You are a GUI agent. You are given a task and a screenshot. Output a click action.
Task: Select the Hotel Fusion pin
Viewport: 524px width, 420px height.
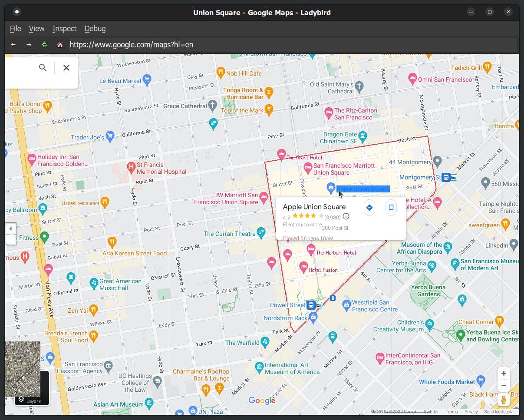coord(303,266)
